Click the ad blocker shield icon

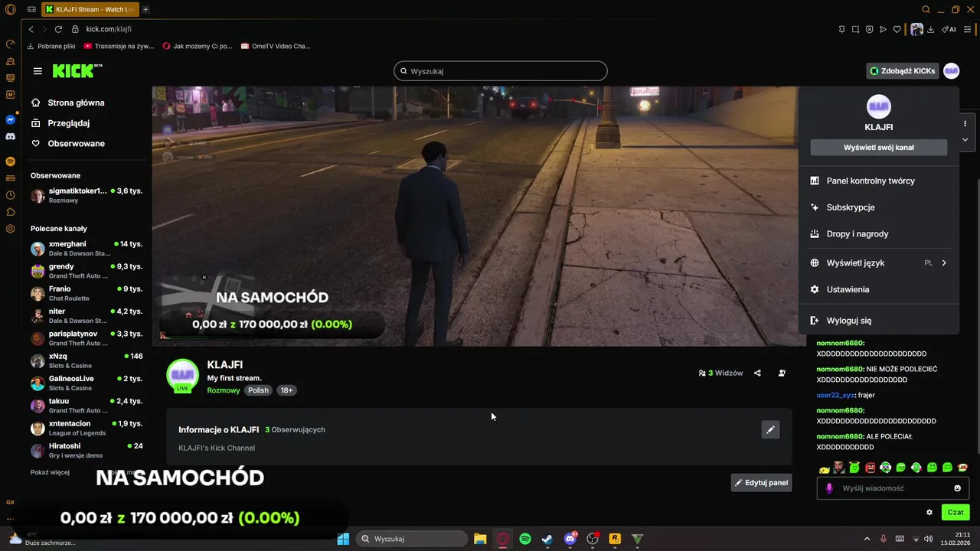[869, 29]
